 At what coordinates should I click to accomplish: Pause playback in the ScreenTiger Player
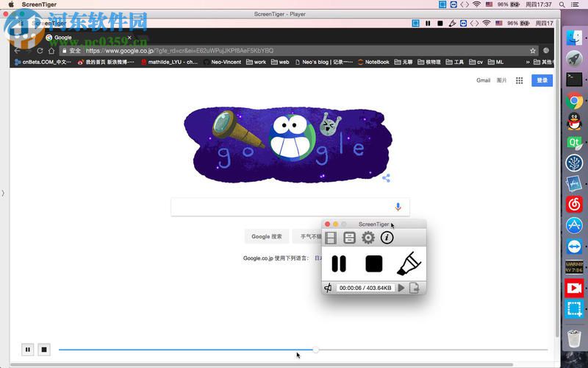point(28,350)
